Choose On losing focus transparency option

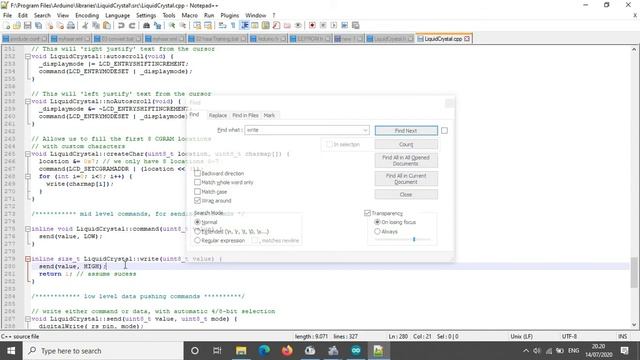click(377, 222)
